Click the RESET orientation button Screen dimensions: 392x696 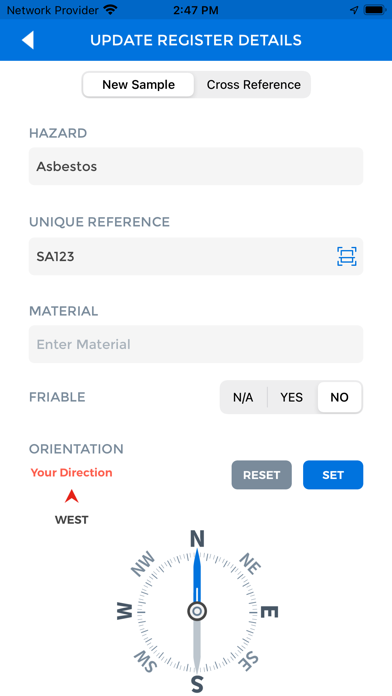point(261,475)
